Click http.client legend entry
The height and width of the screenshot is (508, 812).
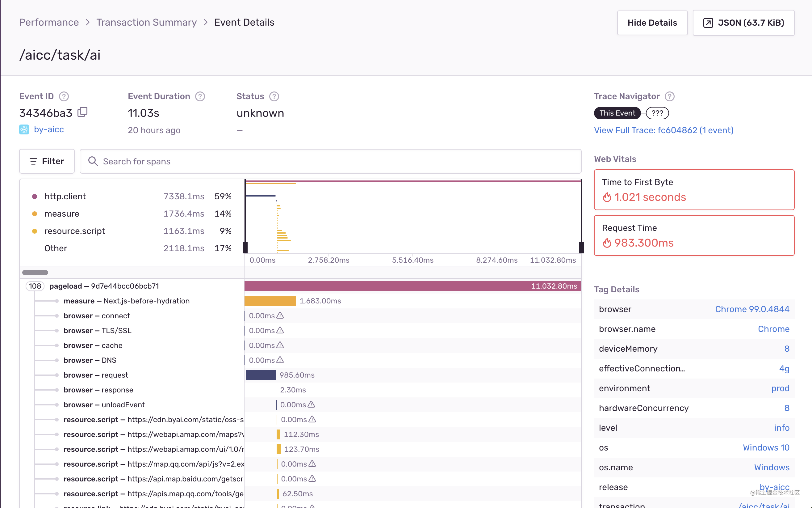132,196
